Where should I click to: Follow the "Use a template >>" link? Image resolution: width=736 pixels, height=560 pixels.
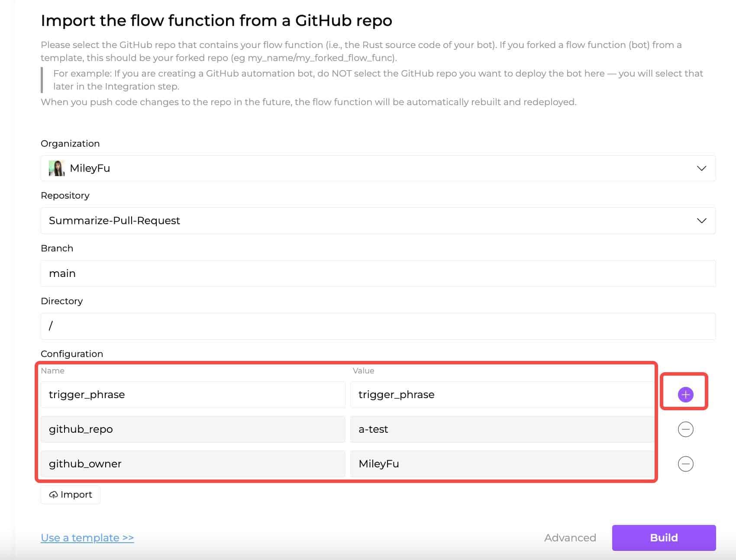[87, 537]
